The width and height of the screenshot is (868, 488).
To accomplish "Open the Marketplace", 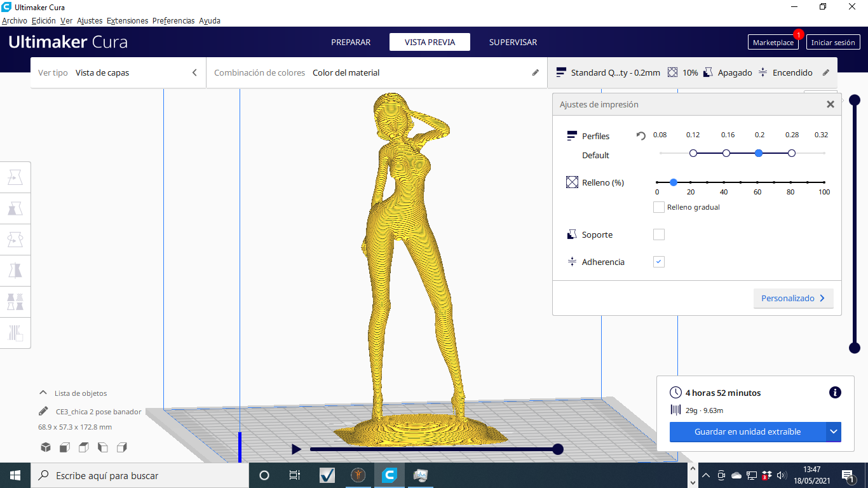I will point(773,43).
